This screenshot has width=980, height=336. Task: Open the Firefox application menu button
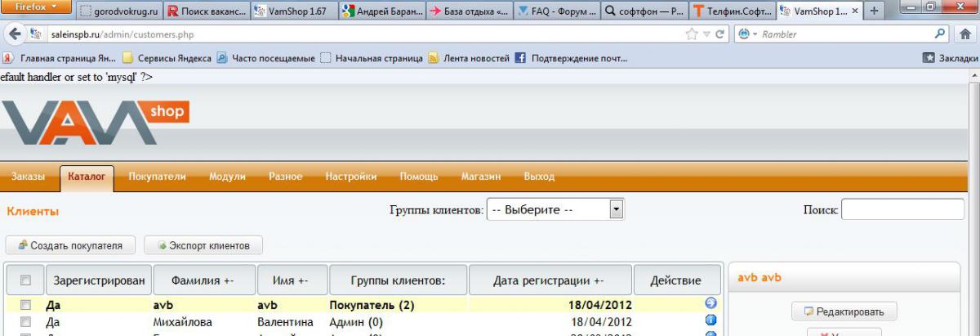37,7
